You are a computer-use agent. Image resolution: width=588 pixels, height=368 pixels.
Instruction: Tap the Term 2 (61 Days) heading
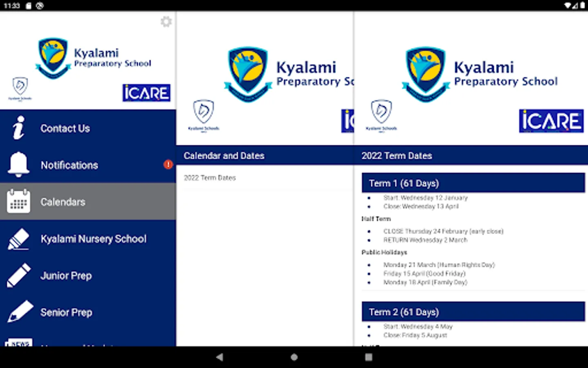473,312
